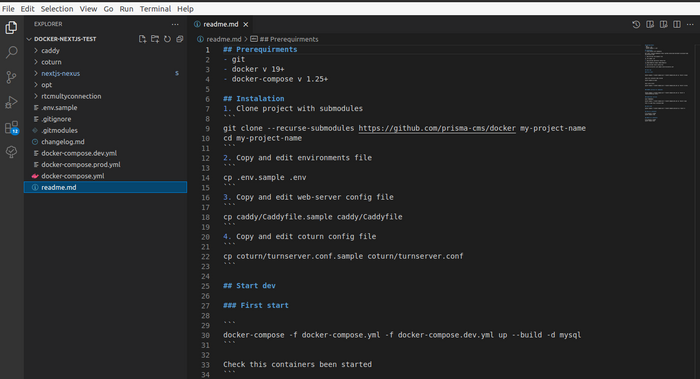This screenshot has width=700, height=379.
Task: Click the New File icon in explorer
Action: pos(142,39)
